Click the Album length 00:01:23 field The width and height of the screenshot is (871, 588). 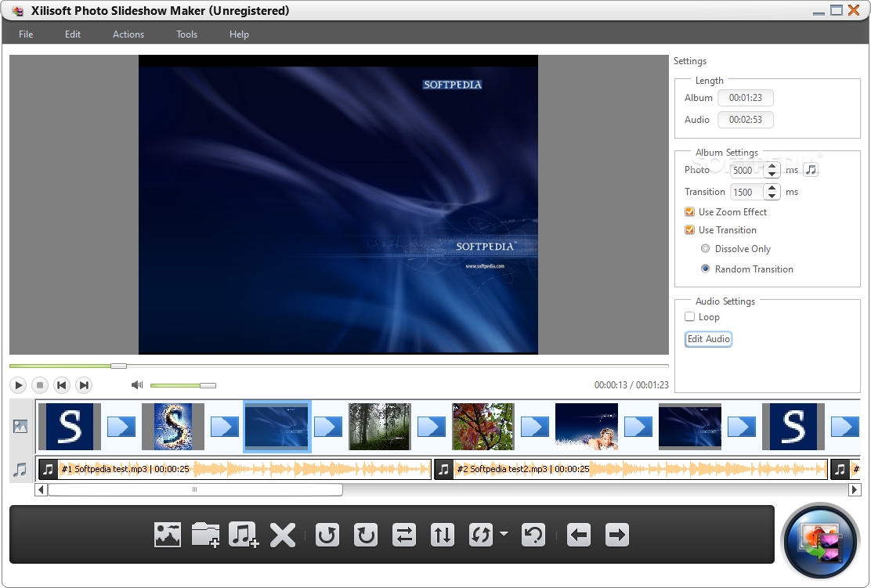(746, 98)
